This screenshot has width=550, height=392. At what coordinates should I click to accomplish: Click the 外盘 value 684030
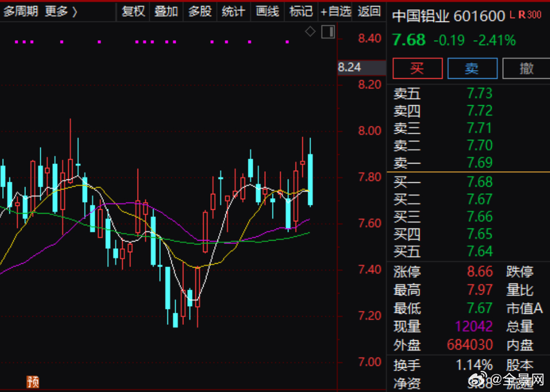tap(470, 345)
